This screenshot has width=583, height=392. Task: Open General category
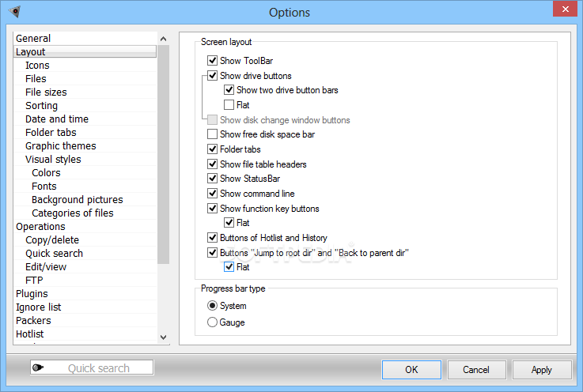pos(85,38)
